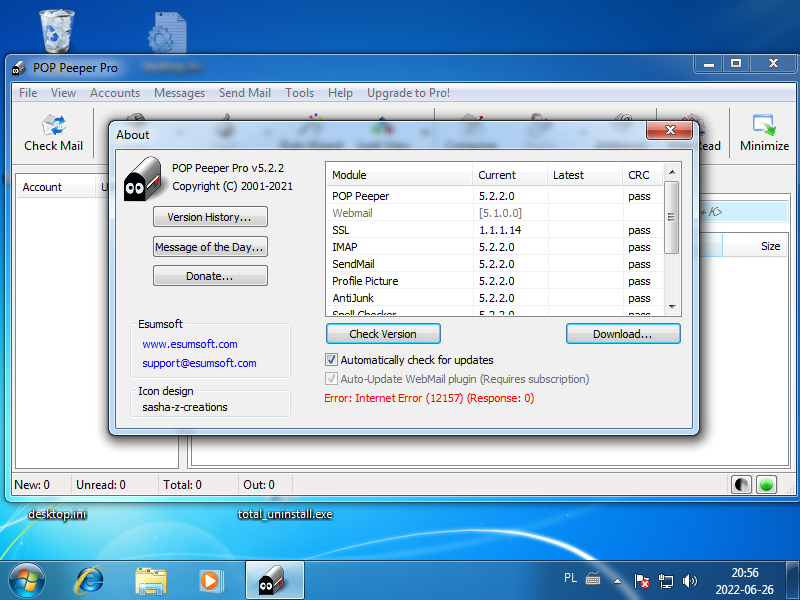Image resolution: width=800 pixels, height=600 pixels.
Task: Open the Windows Start menu
Action: [x=27, y=580]
